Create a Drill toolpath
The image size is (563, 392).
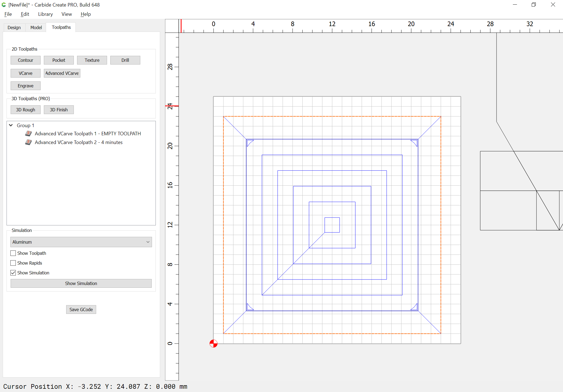point(125,60)
